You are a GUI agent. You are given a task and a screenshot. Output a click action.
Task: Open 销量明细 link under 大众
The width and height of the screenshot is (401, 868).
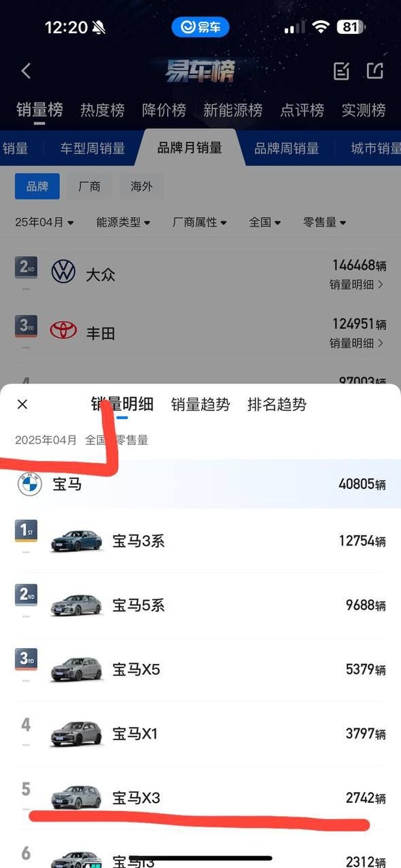tap(357, 284)
